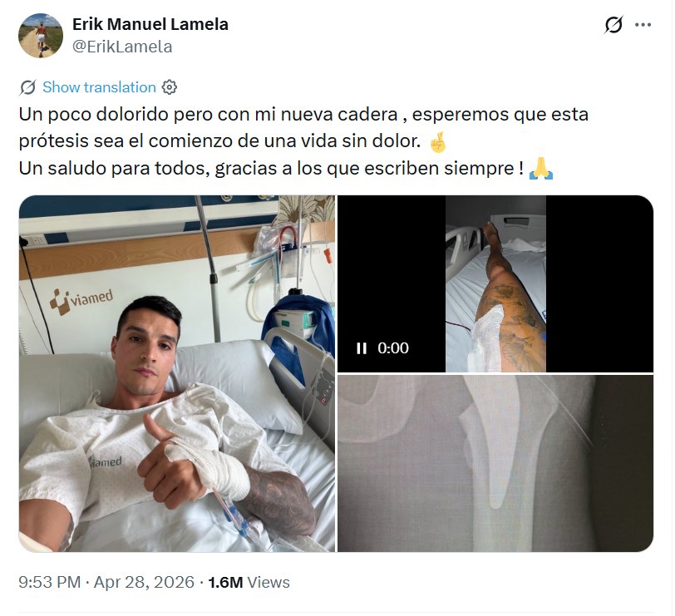Open the hospital bed selfie photo
The width and height of the screenshot is (675, 616).
coord(177,373)
